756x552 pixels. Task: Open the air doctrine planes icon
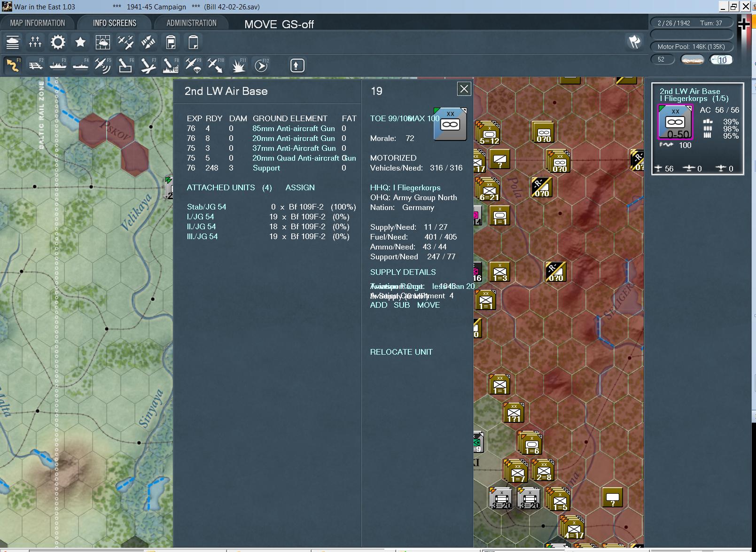(x=125, y=42)
